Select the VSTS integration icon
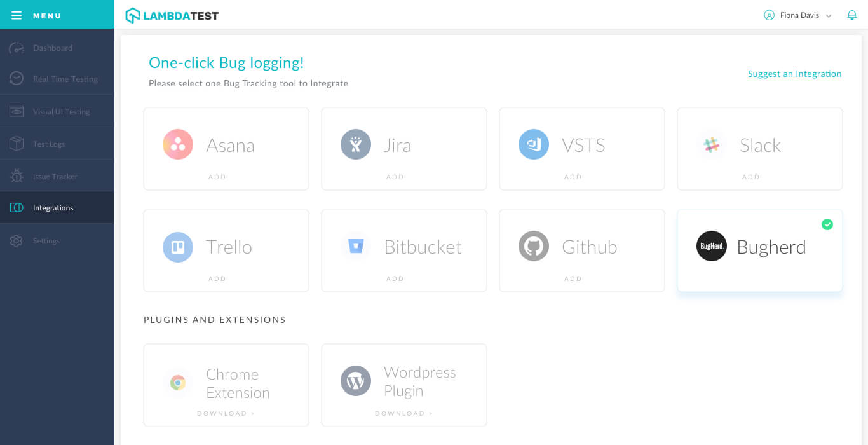 534,144
